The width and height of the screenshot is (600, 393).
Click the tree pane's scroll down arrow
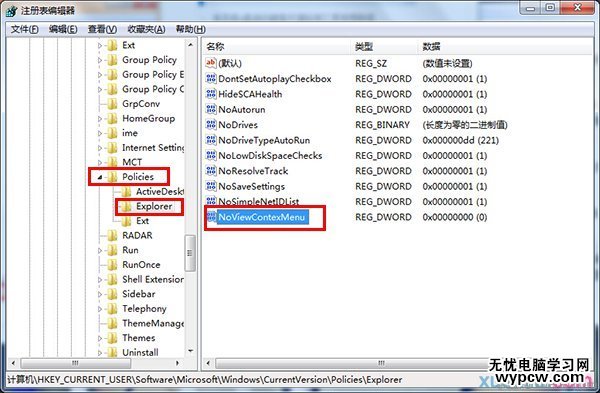191,351
